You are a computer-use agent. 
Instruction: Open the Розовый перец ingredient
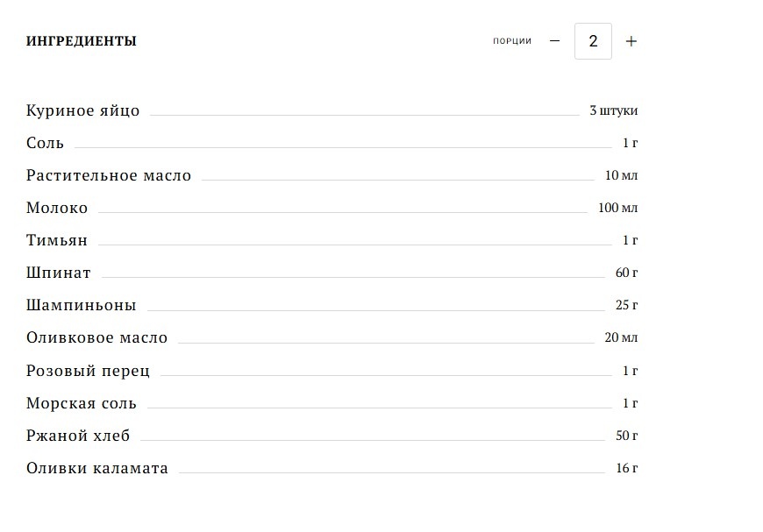[89, 372]
